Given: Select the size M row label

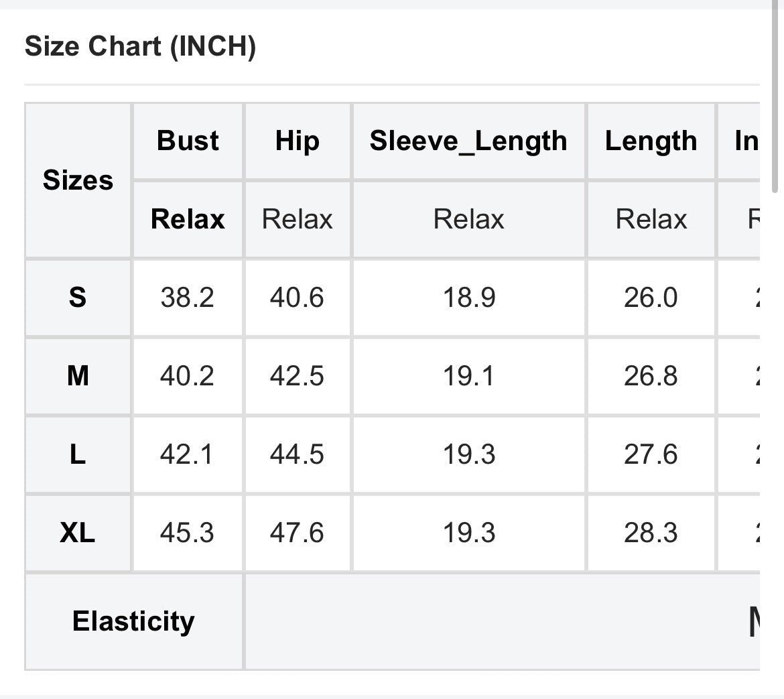Looking at the screenshot, I should point(78,376).
